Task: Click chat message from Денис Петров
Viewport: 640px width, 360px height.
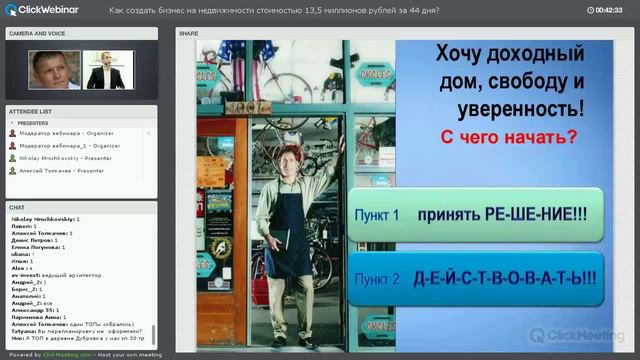Action: (34, 240)
